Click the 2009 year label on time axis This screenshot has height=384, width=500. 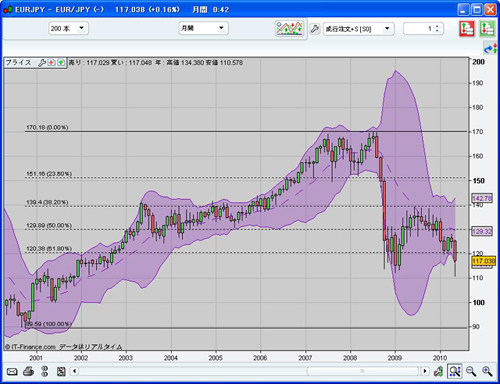(x=395, y=358)
